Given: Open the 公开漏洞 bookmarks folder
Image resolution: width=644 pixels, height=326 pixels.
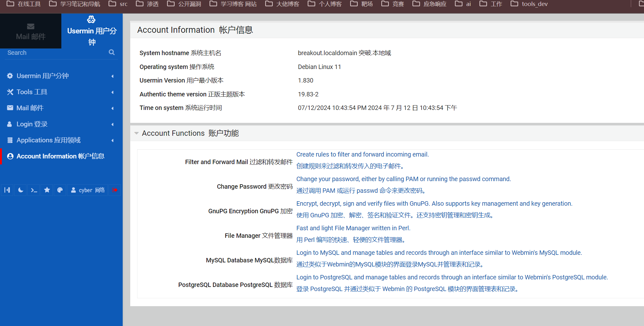Looking at the screenshot, I should [184, 4].
